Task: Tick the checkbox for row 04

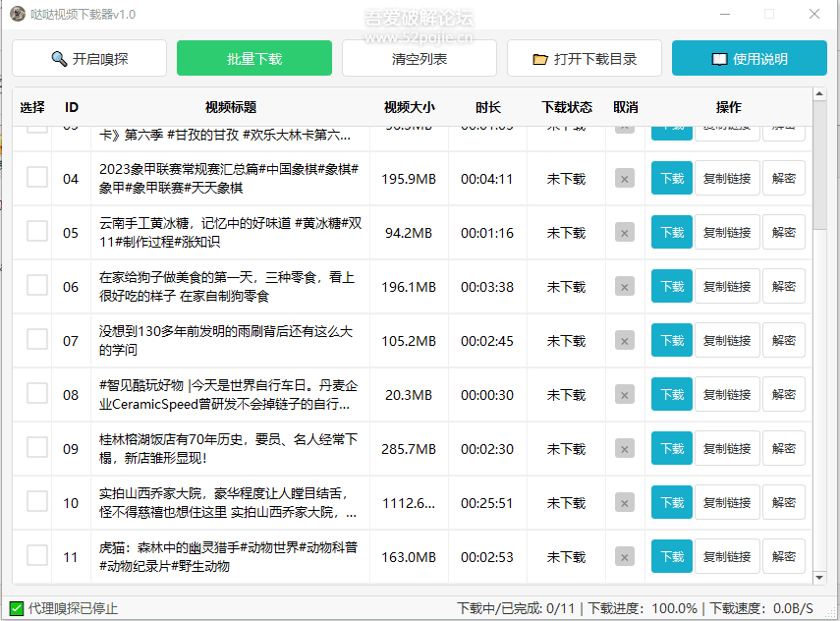Action: click(37, 177)
